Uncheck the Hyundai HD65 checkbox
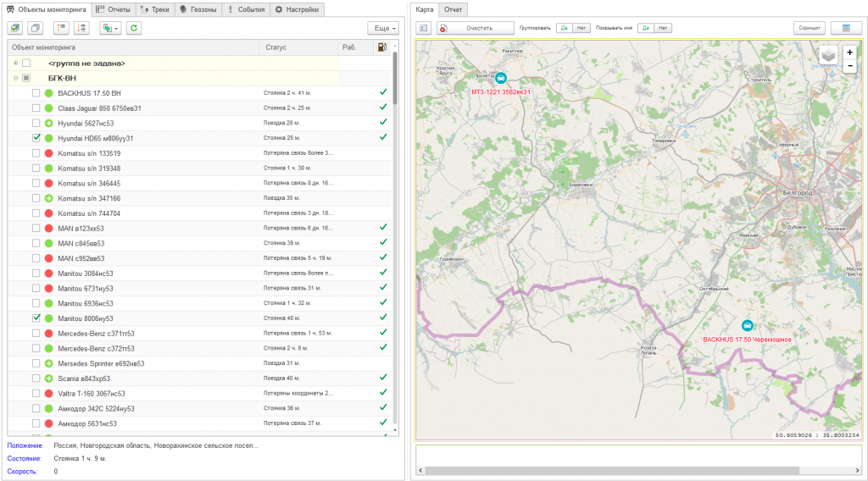 [36, 138]
